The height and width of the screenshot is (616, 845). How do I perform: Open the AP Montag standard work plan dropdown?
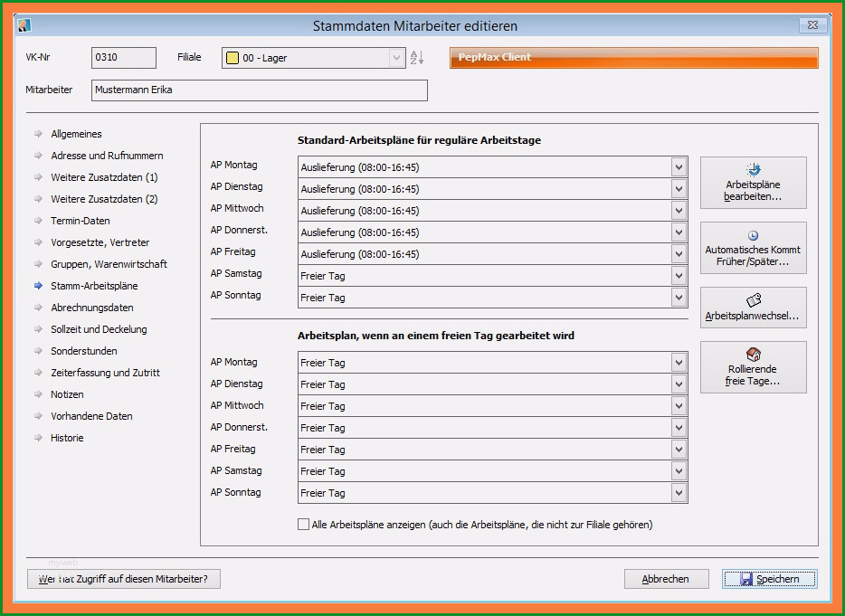(x=679, y=167)
